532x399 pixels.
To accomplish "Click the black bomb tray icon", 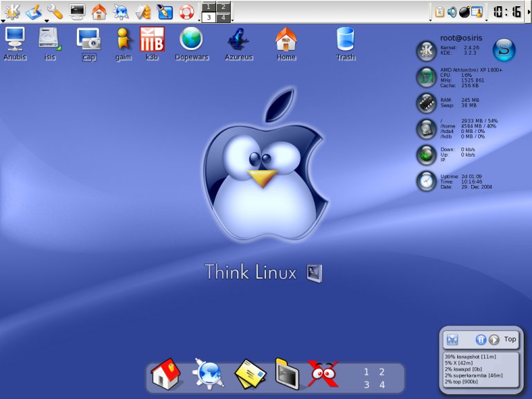I will pyautogui.click(x=464, y=12).
